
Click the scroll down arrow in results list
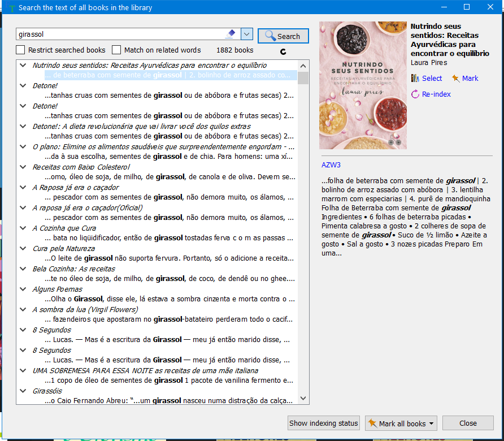(x=303, y=398)
